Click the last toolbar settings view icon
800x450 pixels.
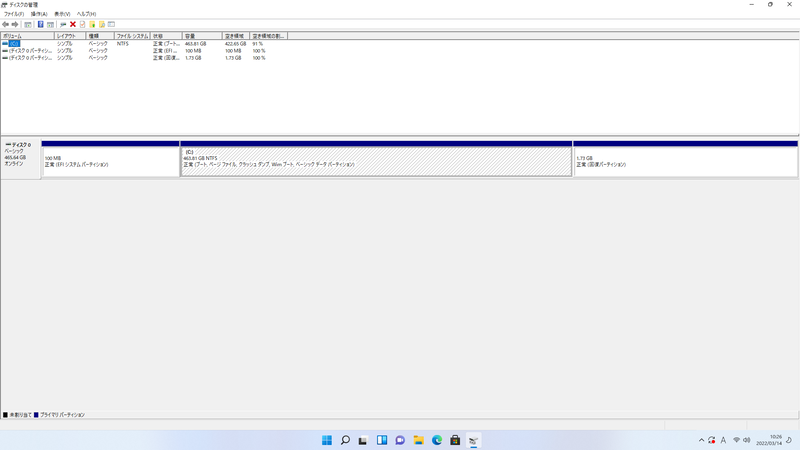tap(111, 24)
